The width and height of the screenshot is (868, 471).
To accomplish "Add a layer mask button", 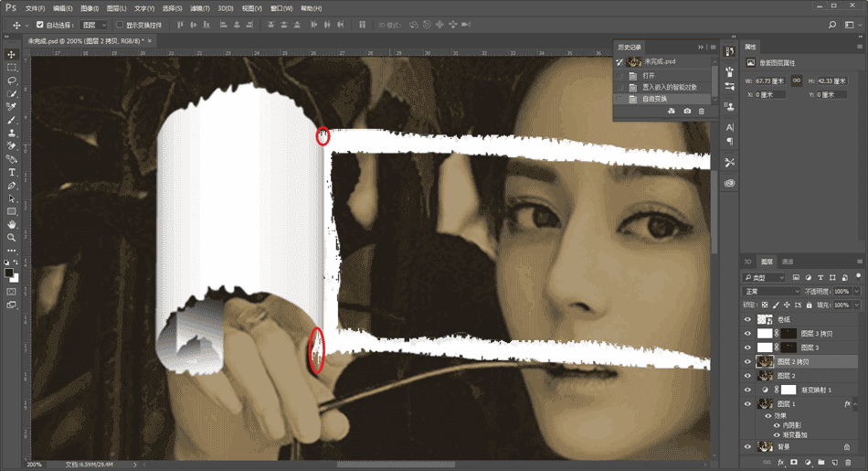I will [x=794, y=462].
